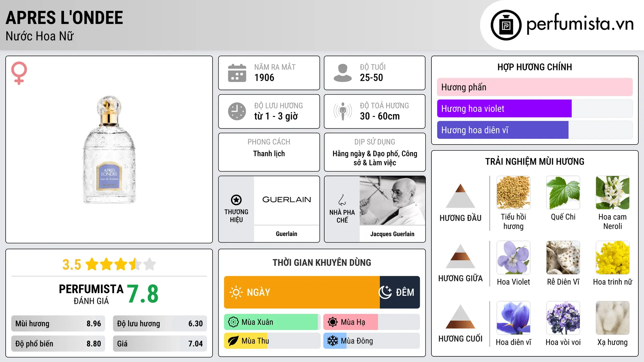Click the Trải nghiệm mùi hương heading

point(535,162)
